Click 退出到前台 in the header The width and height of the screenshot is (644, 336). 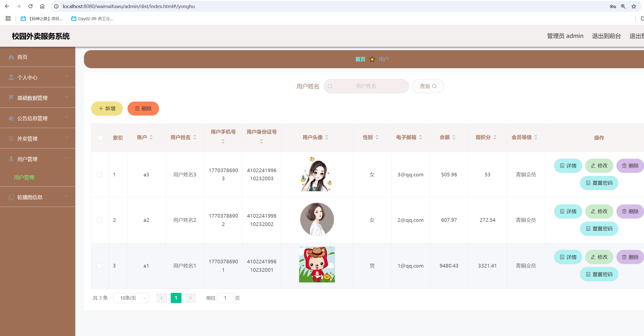coord(606,36)
